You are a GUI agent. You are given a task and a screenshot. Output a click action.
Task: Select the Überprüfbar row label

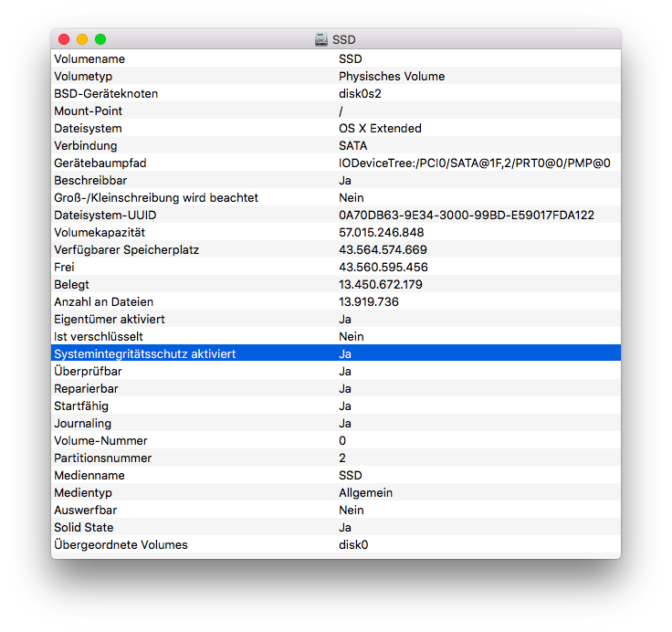88,372
